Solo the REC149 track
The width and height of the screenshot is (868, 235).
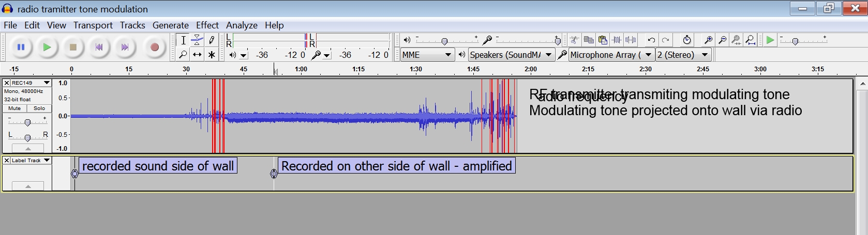(39, 108)
